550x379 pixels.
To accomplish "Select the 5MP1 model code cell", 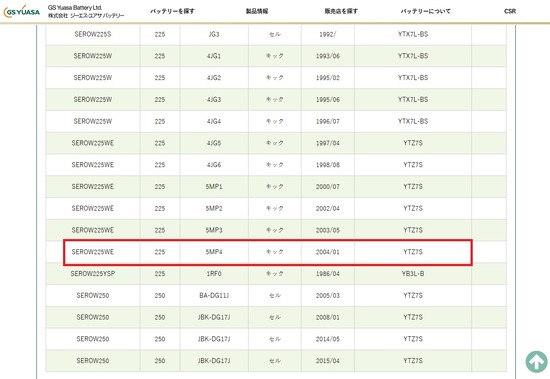I will tap(214, 187).
